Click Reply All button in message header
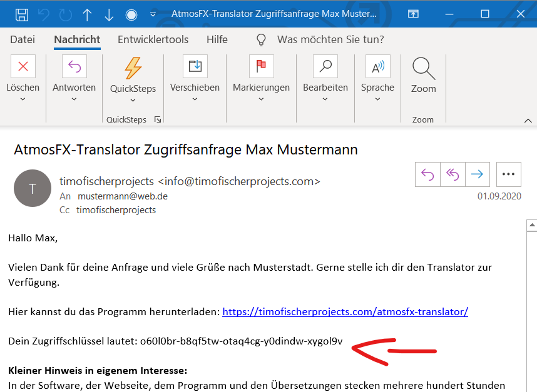The image size is (537, 392). (453, 174)
